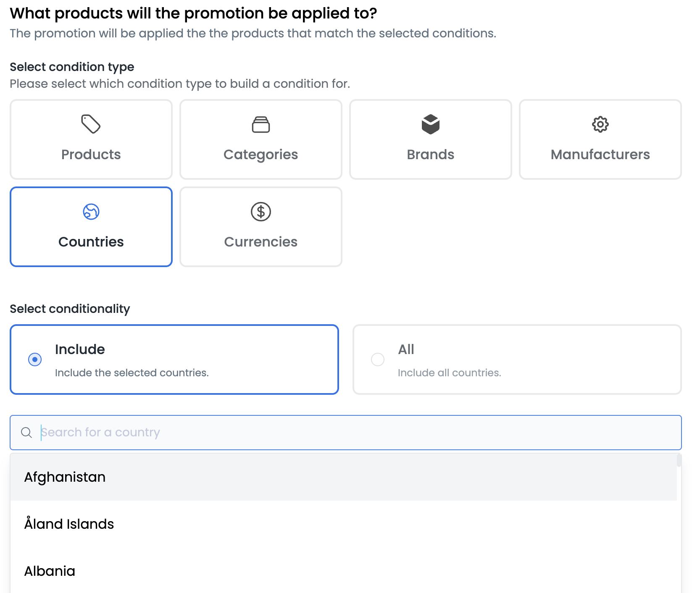Select the Currencies dollar icon
This screenshot has height=593, width=700.
click(261, 212)
